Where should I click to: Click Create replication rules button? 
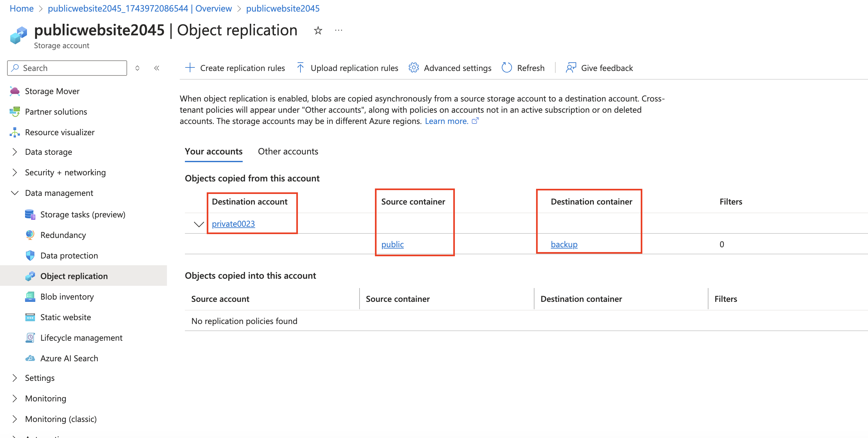tap(235, 68)
